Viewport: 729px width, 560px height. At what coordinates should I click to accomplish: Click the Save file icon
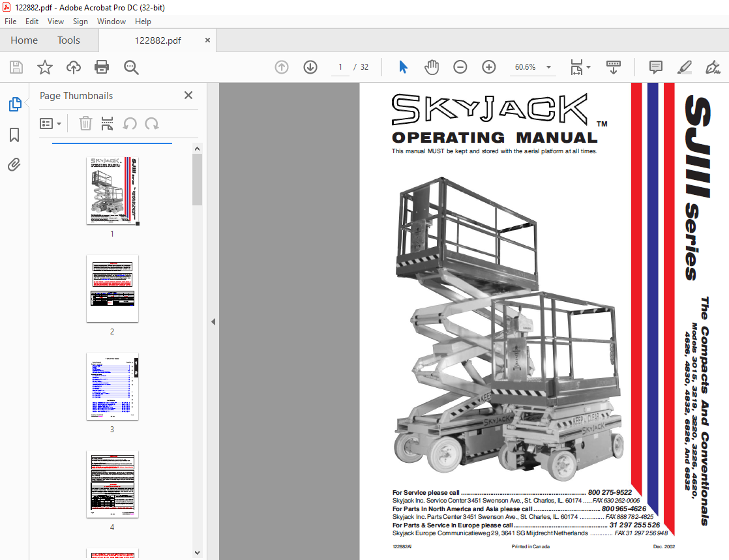(x=16, y=67)
